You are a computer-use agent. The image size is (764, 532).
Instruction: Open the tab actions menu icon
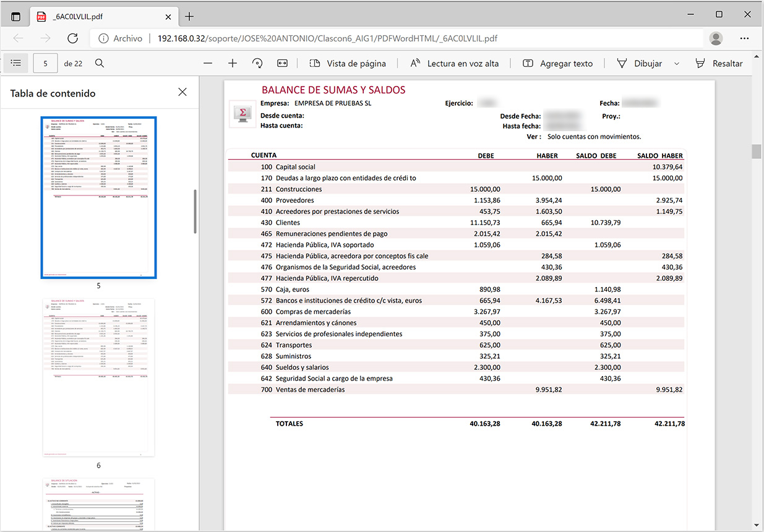pos(16,16)
